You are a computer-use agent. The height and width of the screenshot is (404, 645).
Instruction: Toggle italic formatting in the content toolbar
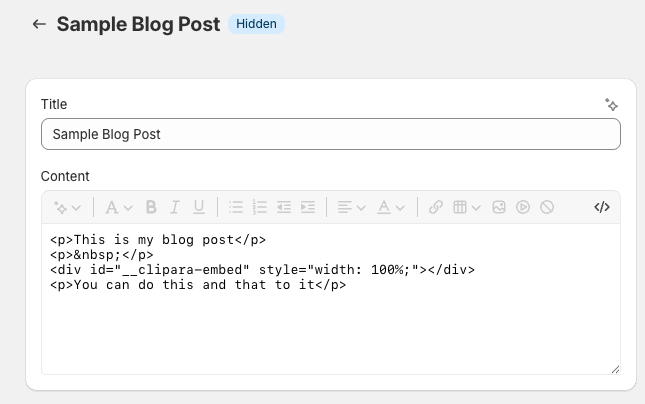tap(175, 207)
